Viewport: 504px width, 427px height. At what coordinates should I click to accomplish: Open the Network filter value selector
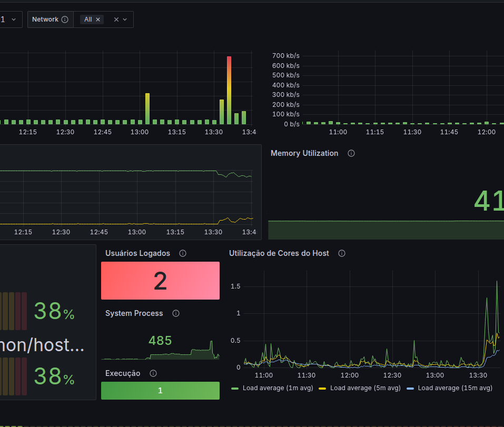[x=104, y=19]
